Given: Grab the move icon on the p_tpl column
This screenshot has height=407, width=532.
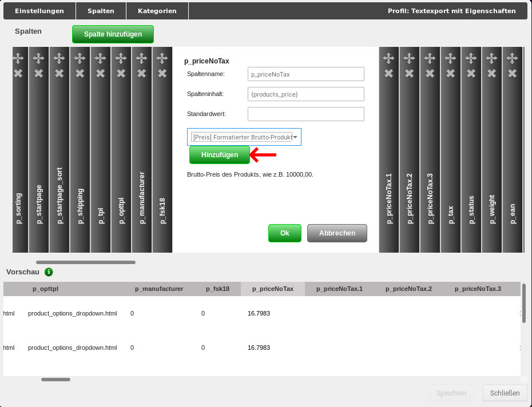Looking at the screenshot, I should click(x=100, y=57).
